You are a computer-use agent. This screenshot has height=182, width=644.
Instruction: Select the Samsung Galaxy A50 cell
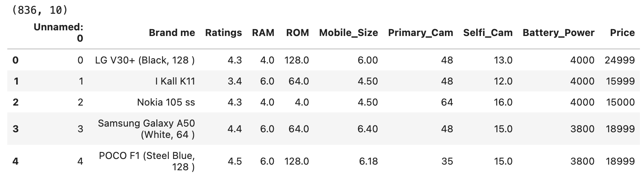146,129
